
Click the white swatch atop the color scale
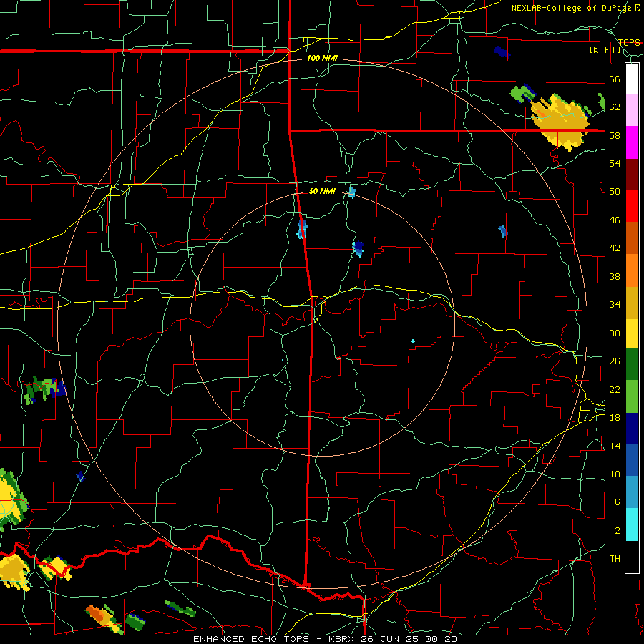point(632,79)
